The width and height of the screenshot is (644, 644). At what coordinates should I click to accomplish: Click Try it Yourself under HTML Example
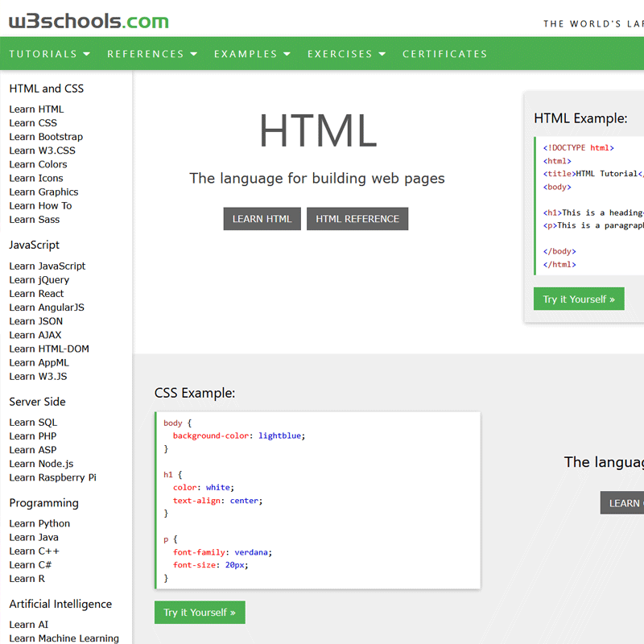[x=579, y=298]
